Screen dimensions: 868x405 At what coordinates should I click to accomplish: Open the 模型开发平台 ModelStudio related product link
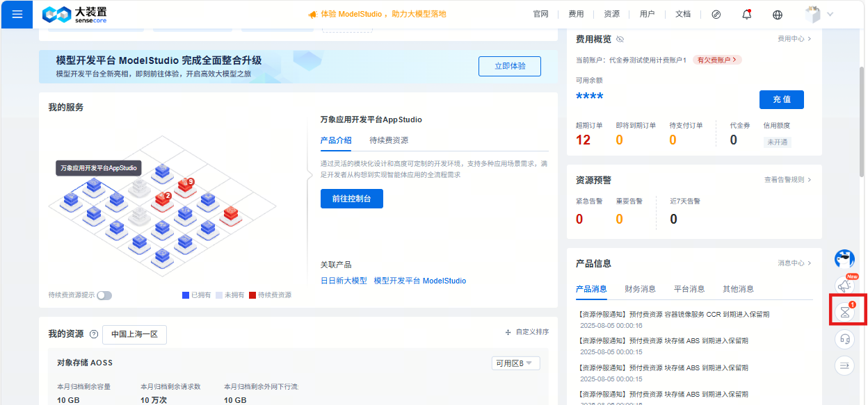(420, 281)
